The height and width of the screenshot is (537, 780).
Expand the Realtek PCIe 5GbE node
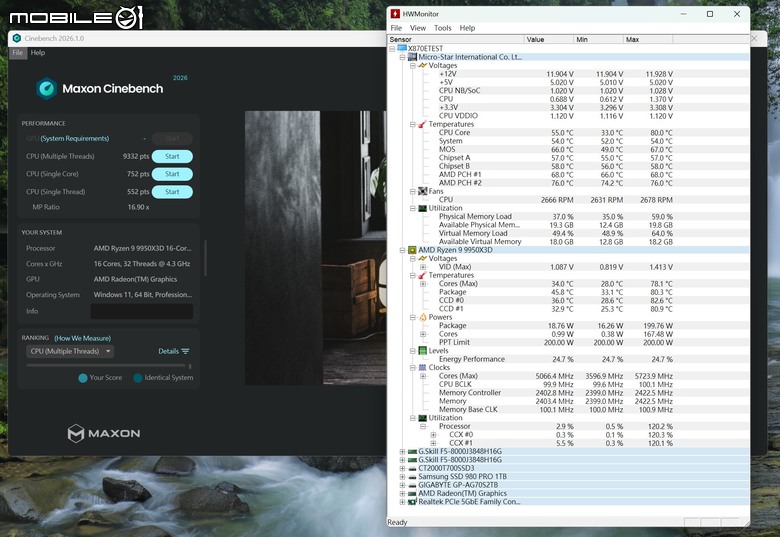(x=402, y=502)
